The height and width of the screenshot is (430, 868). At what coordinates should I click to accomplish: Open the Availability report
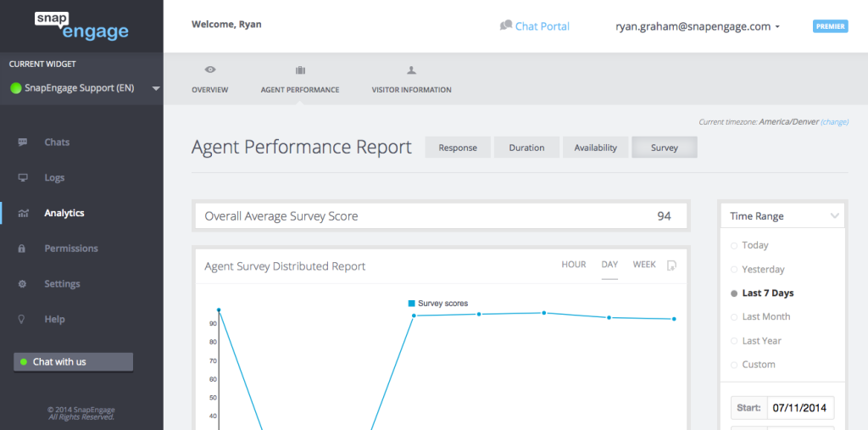[596, 148]
